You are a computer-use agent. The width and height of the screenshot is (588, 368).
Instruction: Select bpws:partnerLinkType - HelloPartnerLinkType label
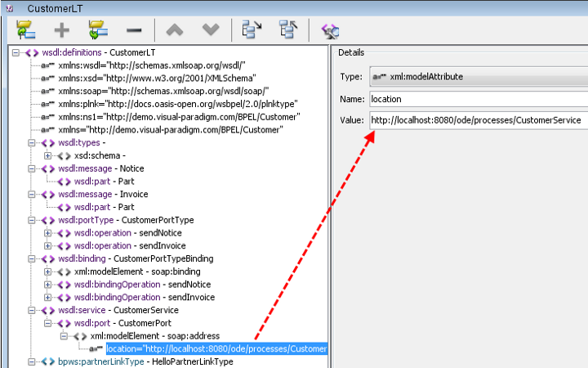(x=145, y=361)
